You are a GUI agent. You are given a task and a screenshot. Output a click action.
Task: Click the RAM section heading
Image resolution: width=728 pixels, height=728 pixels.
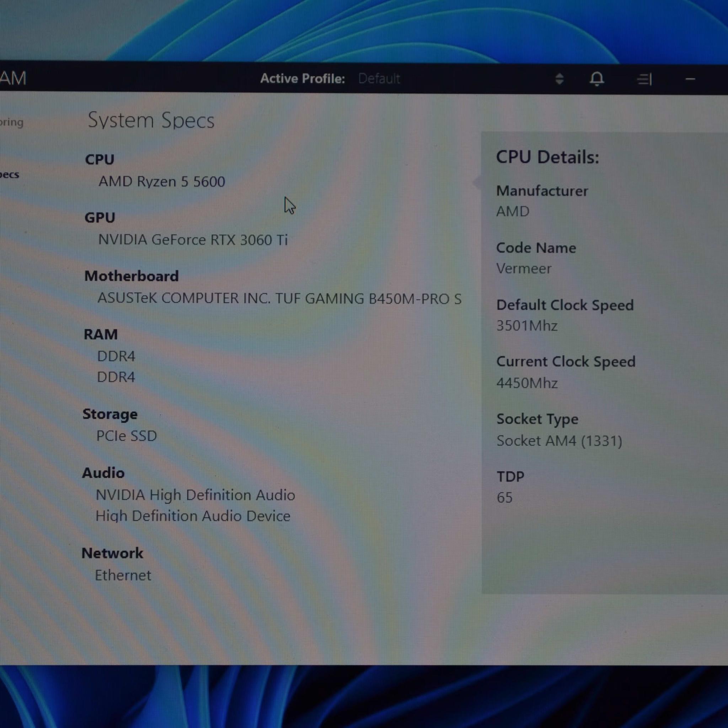click(101, 334)
